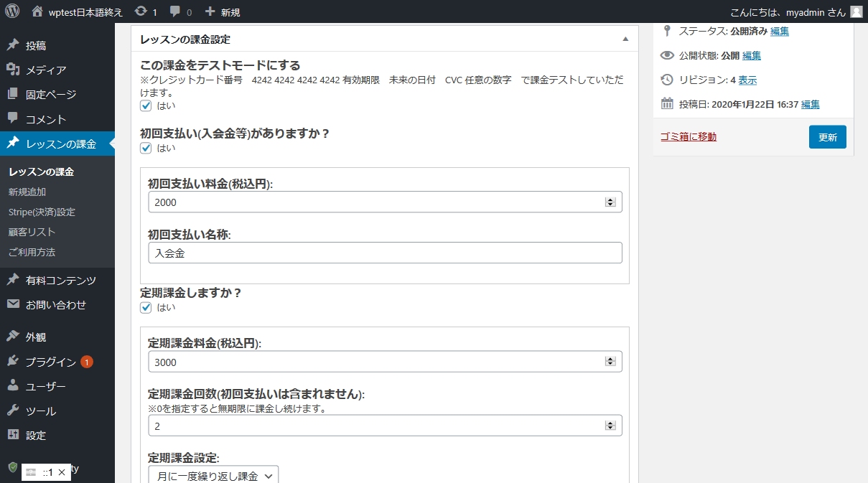
Task: Click the 投稿日 2020年1月22日 16:37 text
Action: 755,104
